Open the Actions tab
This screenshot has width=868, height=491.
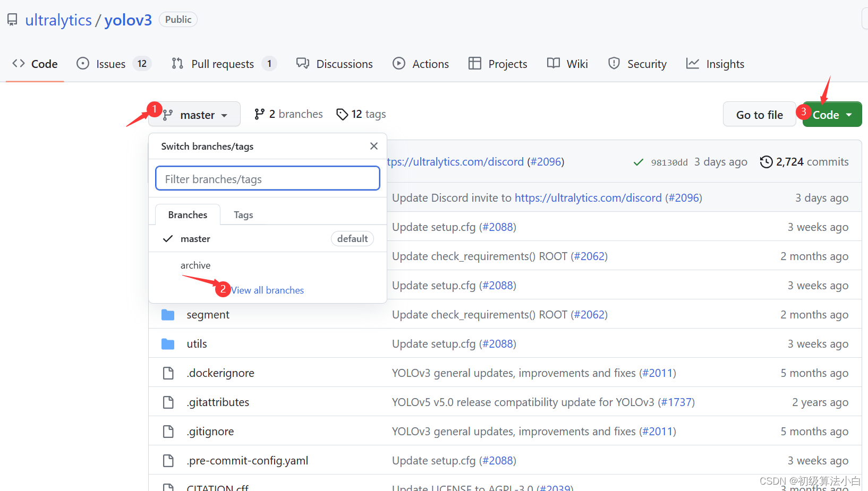click(x=421, y=64)
